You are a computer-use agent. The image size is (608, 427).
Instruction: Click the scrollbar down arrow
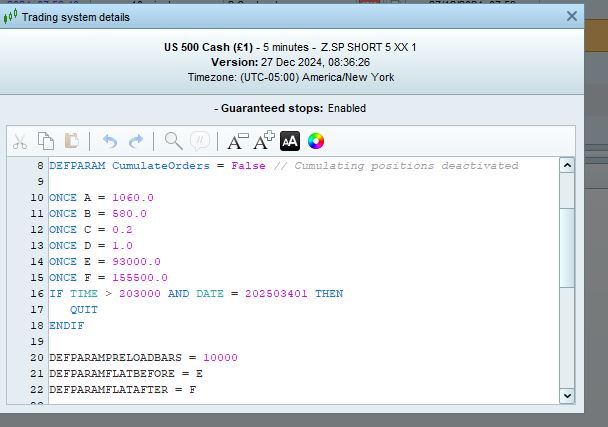(567, 396)
